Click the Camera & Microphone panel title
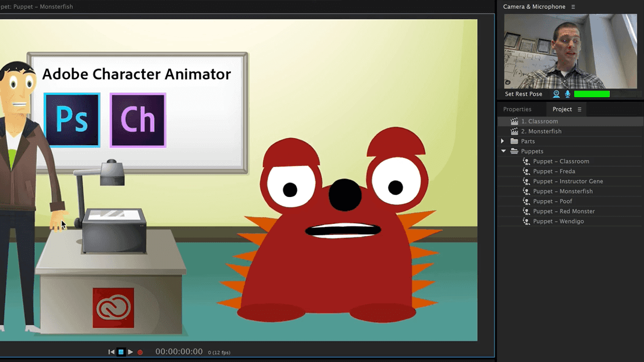The width and height of the screenshot is (644, 362). coord(534,7)
